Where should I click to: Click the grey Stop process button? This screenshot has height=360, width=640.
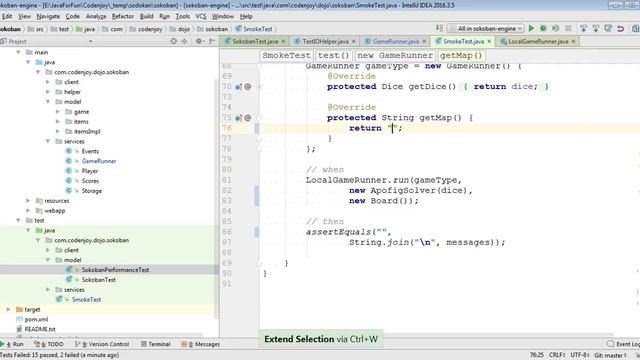pyautogui.click(x=568, y=28)
